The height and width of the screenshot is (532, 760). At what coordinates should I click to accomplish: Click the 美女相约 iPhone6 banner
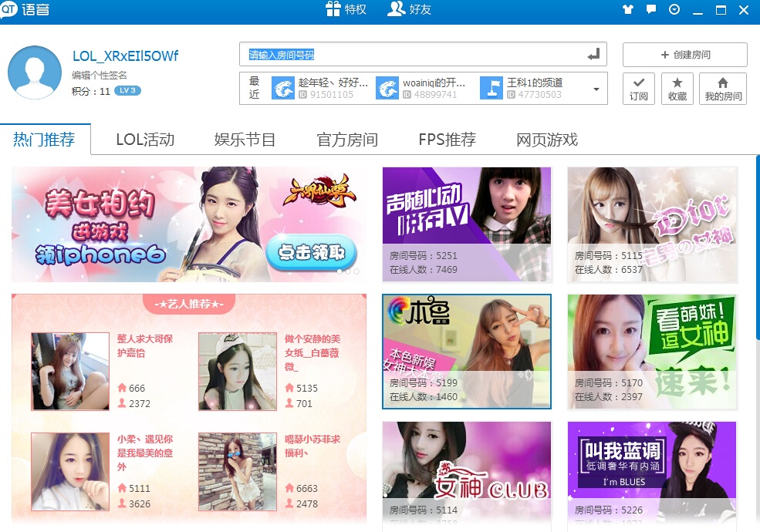pyautogui.click(x=189, y=224)
